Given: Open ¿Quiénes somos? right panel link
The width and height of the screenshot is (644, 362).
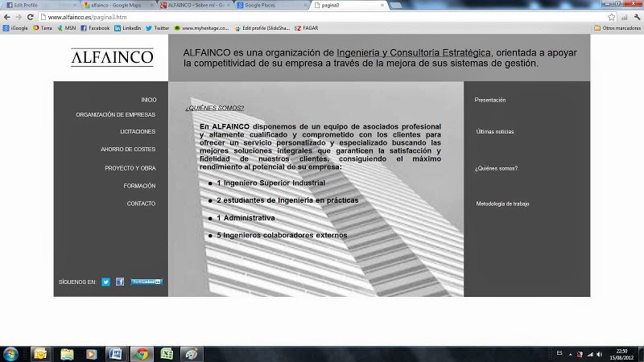Looking at the screenshot, I should [496, 168].
